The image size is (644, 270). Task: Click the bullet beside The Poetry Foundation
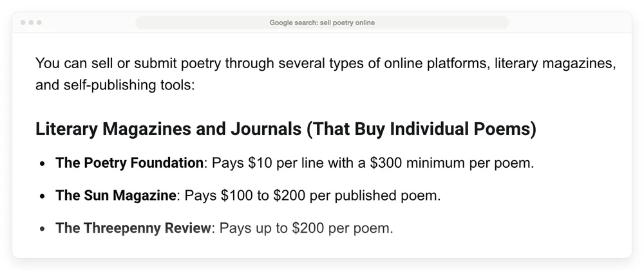click(43, 164)
